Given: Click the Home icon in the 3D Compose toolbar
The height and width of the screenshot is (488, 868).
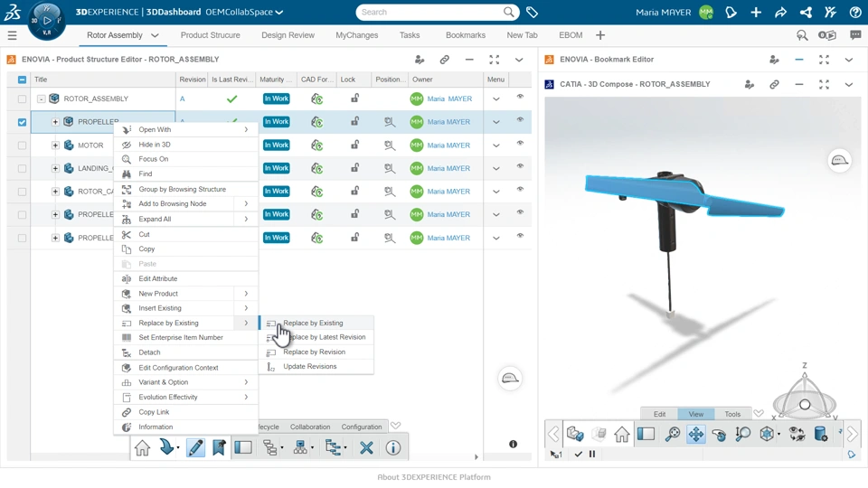Looking at the screenshot, I should click(x=622, y=435).
